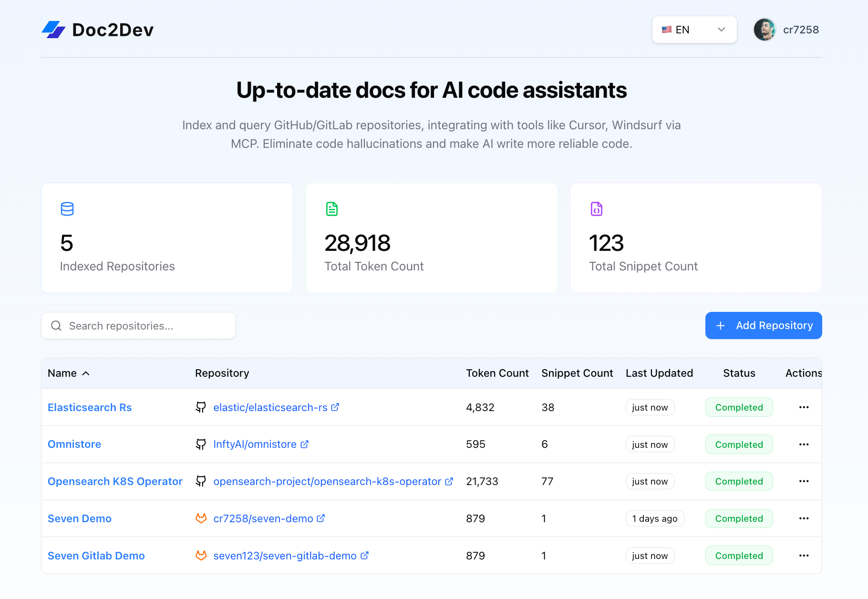Open the Elasticsearch Rs repository name link
The image size is (868, 599).
pos(90,407)
